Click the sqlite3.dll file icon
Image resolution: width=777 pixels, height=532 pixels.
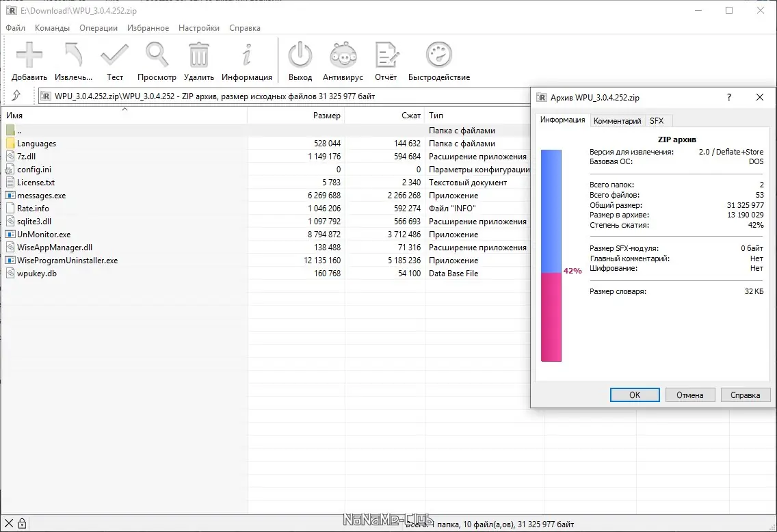click(10, 222)
